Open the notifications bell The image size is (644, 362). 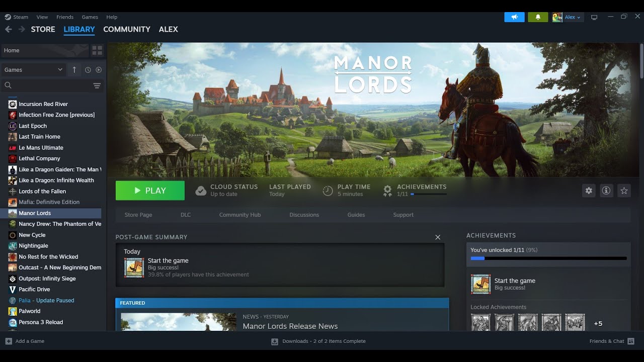click(x=538, y=17)
